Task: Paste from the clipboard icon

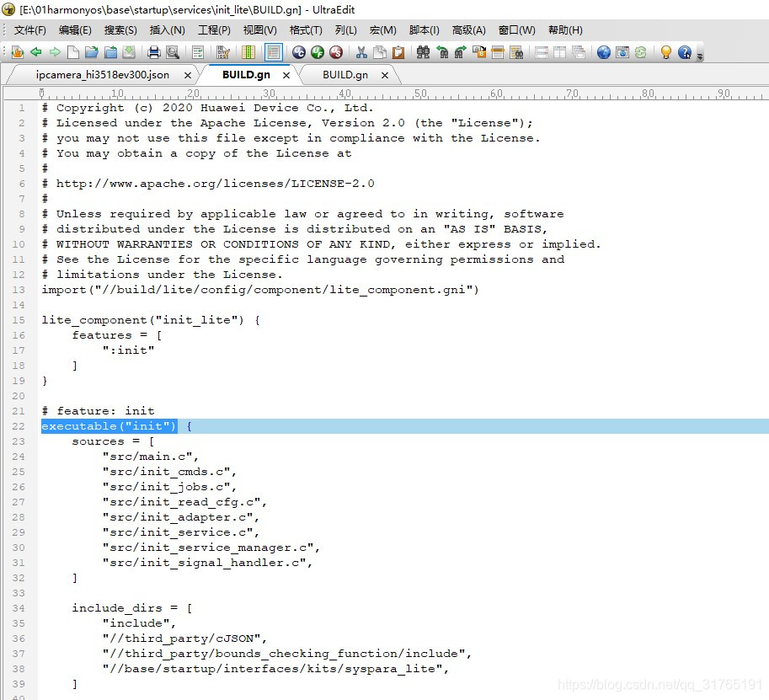Action: (x=398, y=51)
